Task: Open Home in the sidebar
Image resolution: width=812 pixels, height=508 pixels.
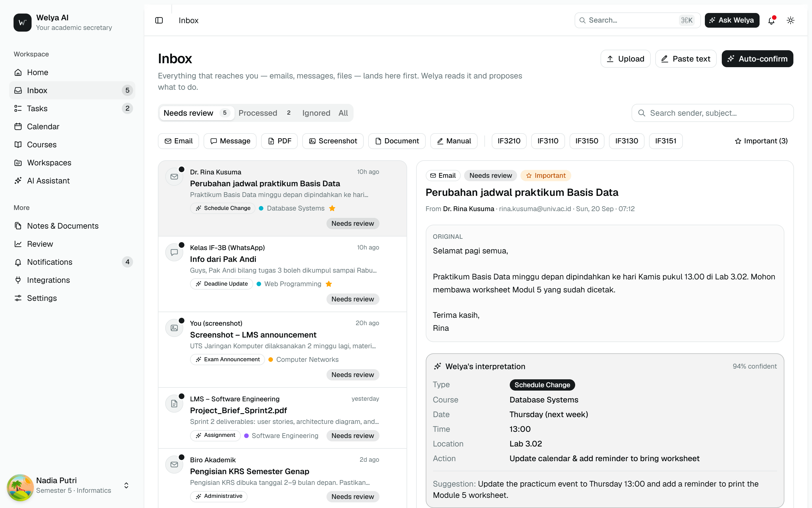Action: pos(72,72)
